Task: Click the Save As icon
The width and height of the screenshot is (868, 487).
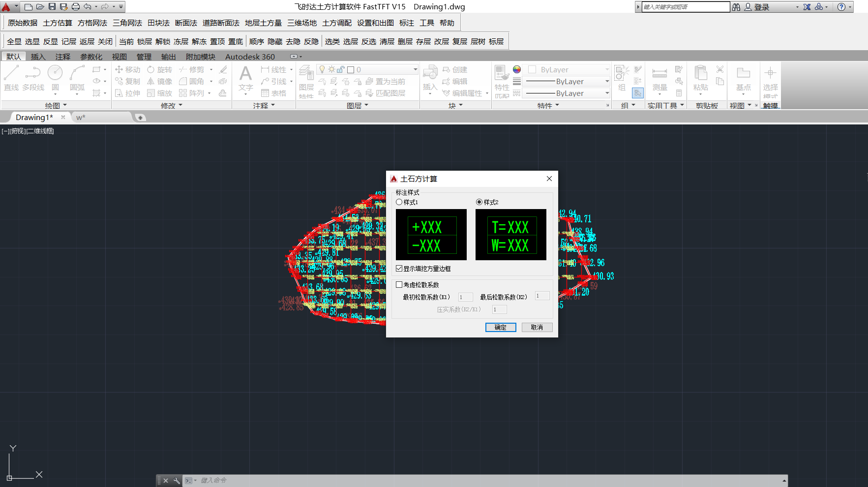Action: point(63,7)
